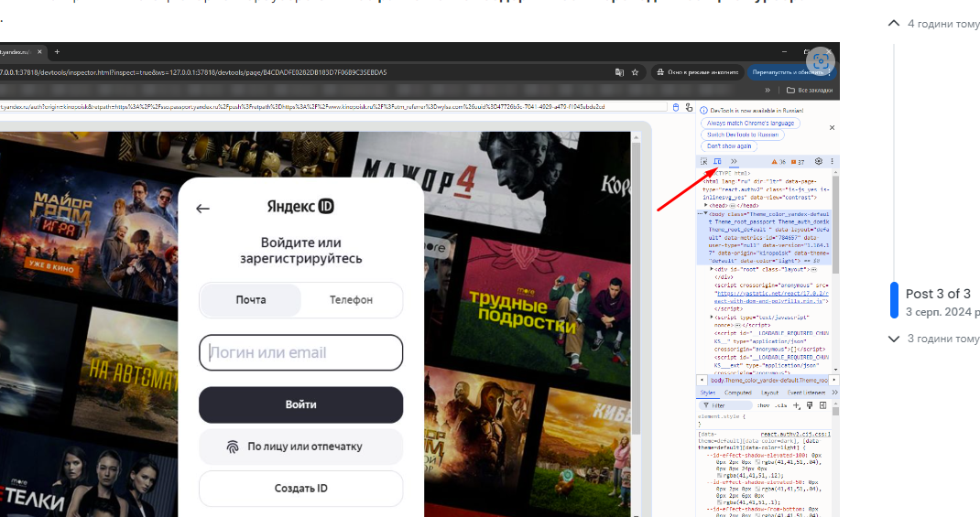Switch to the Layout tab
The height and width of the screenshot is (517, 980).
pos(769,393)
